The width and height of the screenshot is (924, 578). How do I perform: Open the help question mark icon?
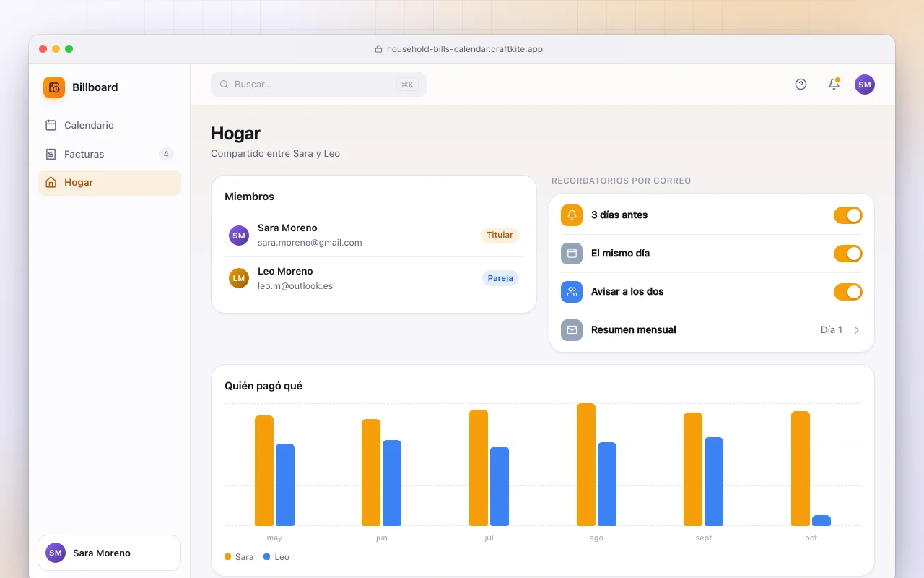click(x=801, y=85)
